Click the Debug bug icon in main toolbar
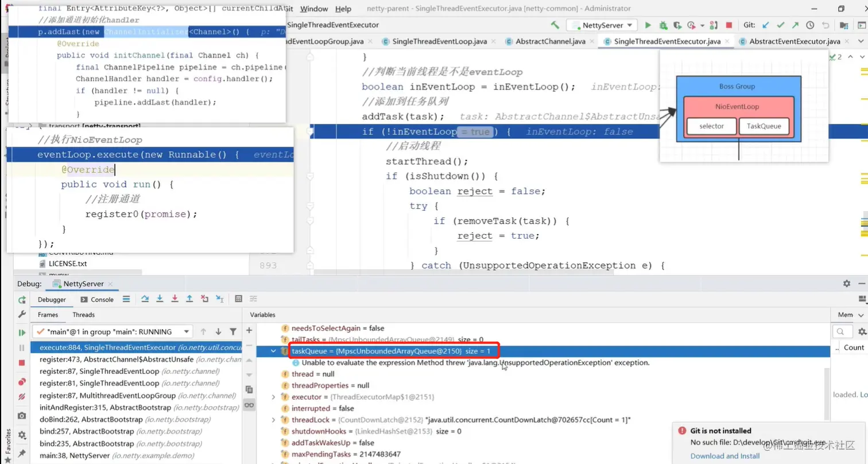The height and width of the screenshot is (464, 868). 663,25
